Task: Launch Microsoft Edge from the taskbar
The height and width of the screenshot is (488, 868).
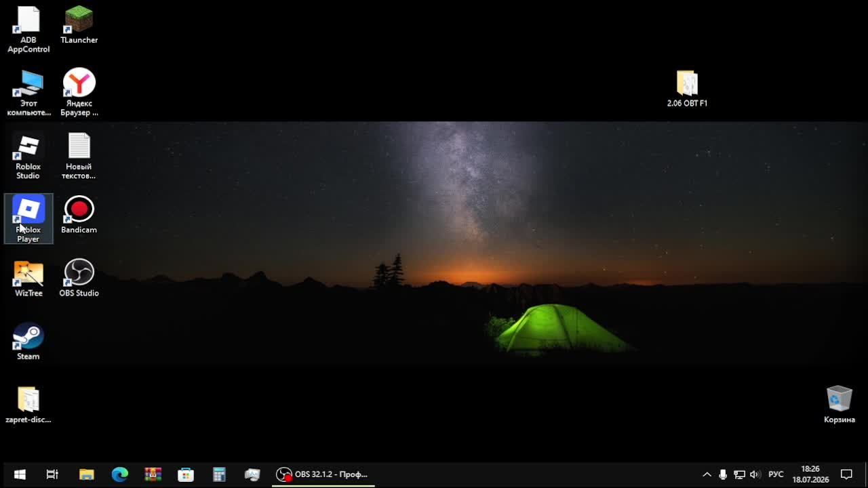Action: point(120,474)
